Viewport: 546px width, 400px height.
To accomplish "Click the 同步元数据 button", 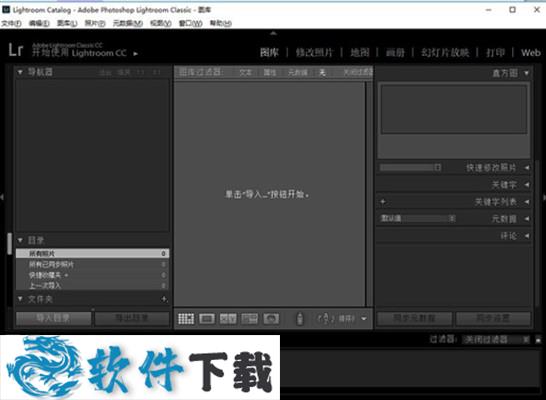I will point(414,318).
